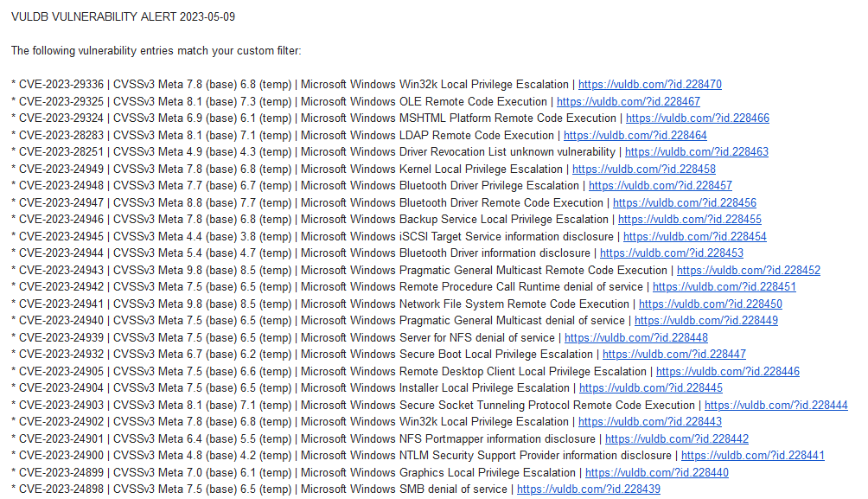Open the Backup Service link id.228455
Screen dimensions: 868x499
click(690, 220)
